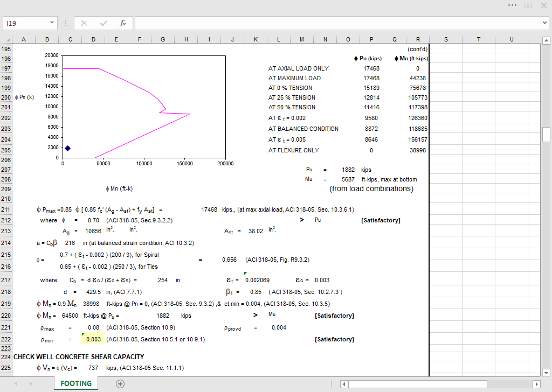
Task: Open the three-dots more options menu
Action: click(512, 5)
